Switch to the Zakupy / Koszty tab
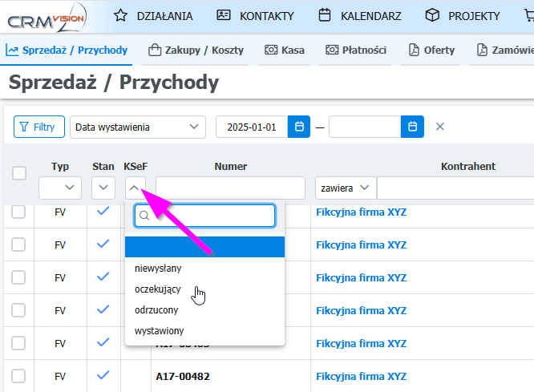 click(x=196, y=50)
